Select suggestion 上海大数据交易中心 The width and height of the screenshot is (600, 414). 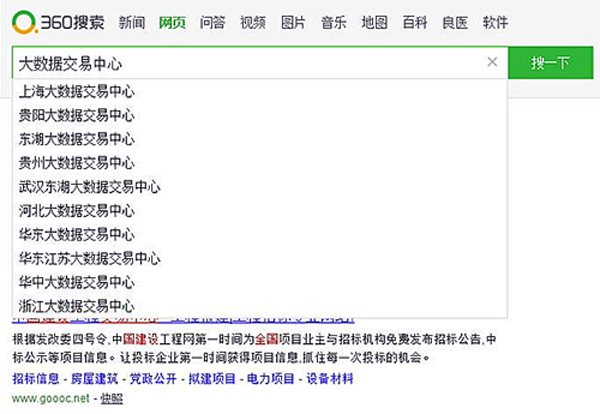(260, 92)
